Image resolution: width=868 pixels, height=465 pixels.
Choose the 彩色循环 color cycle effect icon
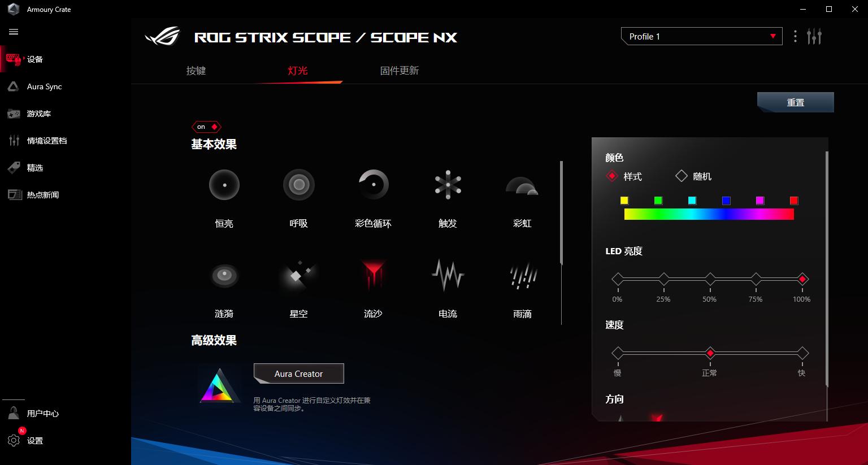click(373, 185)
